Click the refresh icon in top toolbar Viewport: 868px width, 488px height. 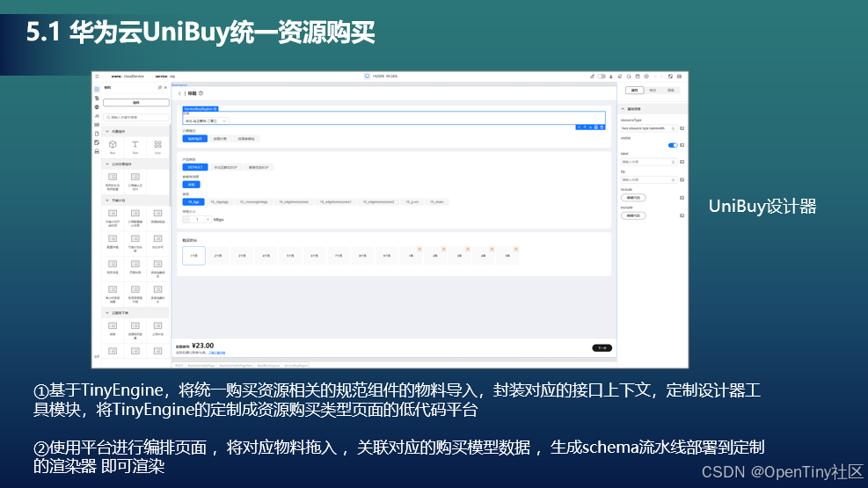(629, 76)
